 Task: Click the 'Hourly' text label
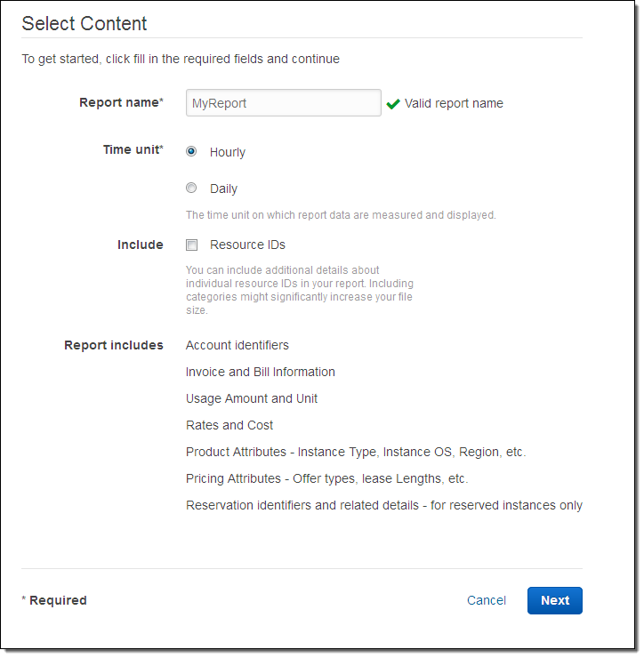pos(228,152)
